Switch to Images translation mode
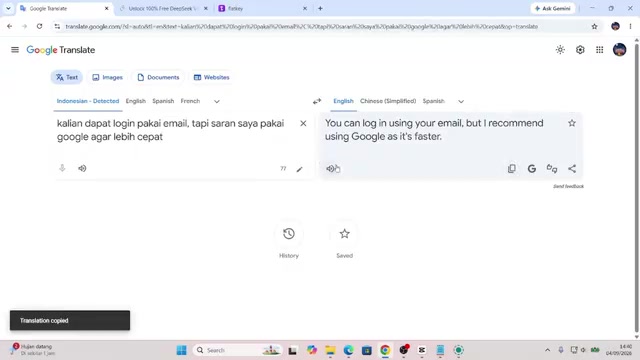640x360 pixels. coord(107,77)
